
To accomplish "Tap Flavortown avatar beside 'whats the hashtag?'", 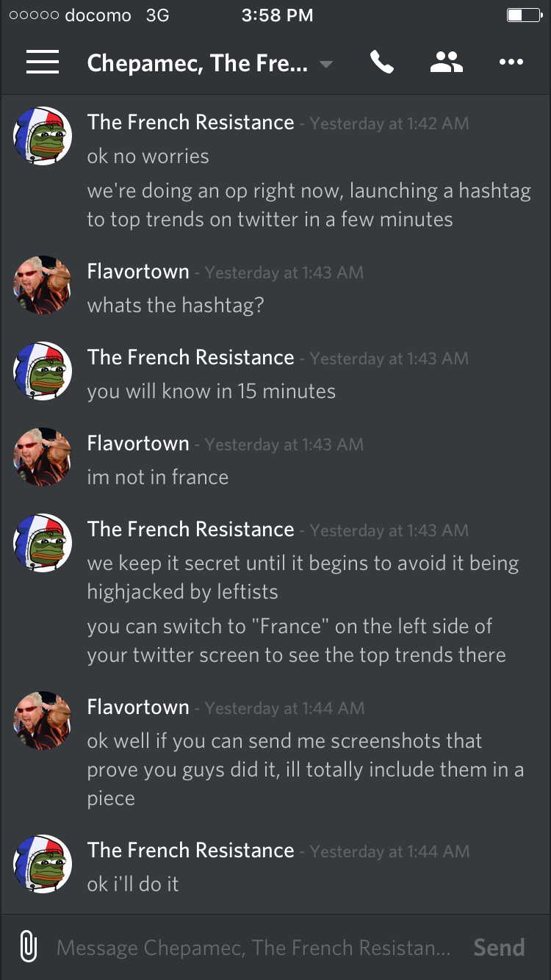I will [x=43, y=285].
